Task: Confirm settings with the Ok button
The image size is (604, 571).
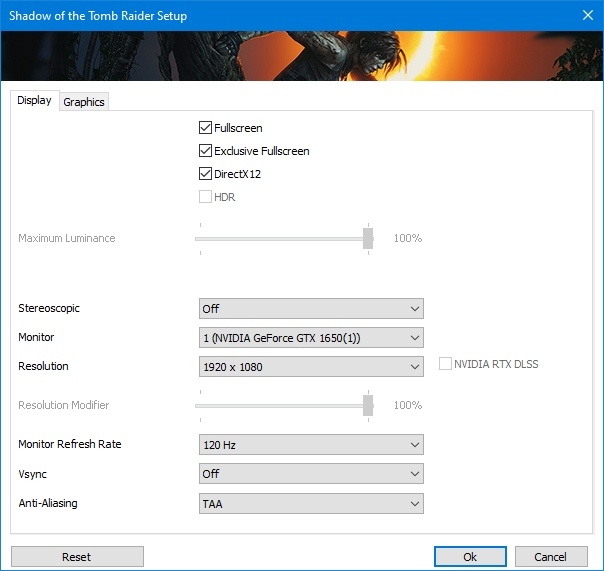Action: tap(470, 557)
